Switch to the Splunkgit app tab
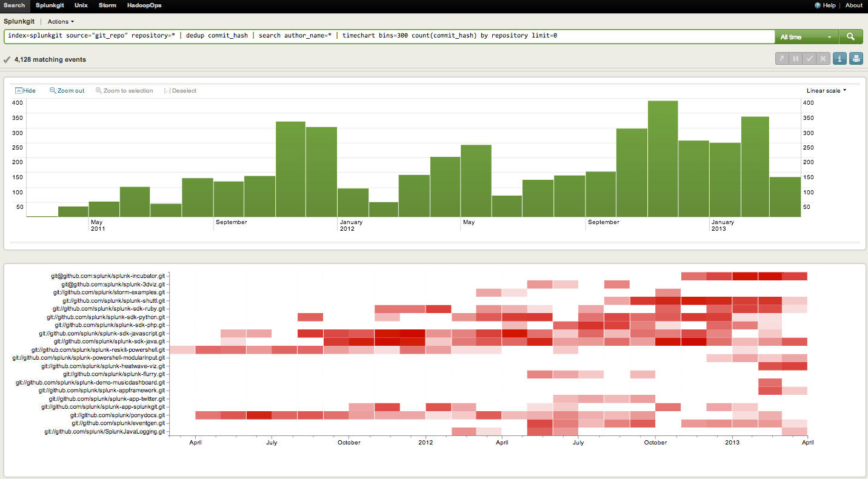868x479 pixels. click(50, 5)
